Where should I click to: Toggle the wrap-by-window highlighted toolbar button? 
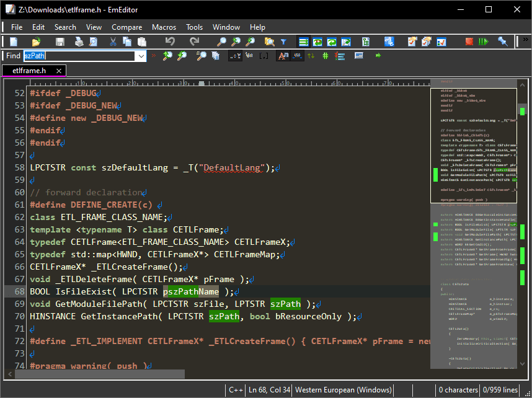[303, 42]
